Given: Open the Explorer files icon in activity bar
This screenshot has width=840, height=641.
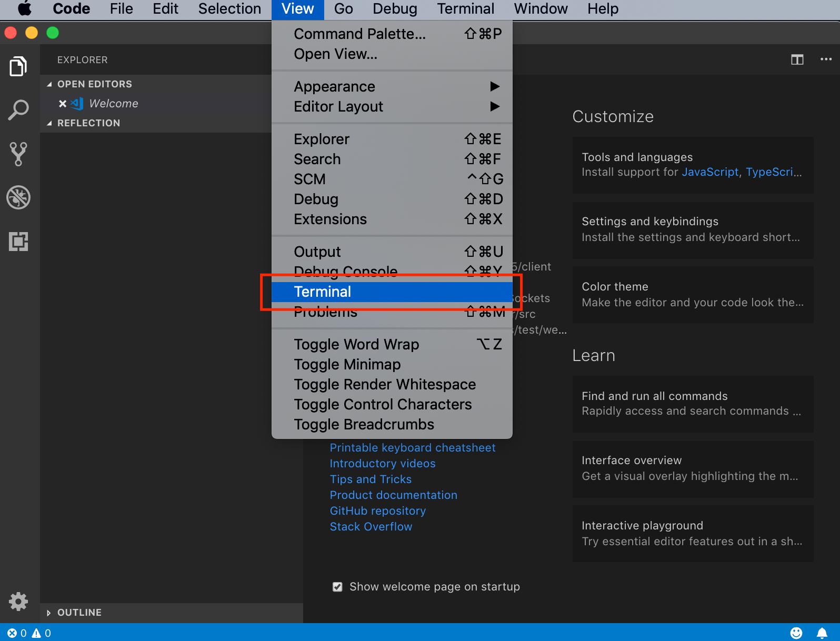Looking at the screenshot, I should 18,66.
